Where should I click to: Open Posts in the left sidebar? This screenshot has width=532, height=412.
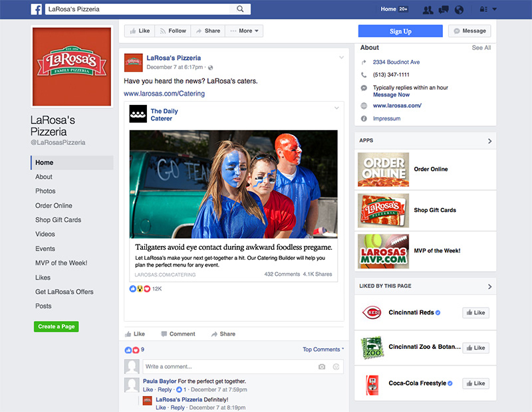[43, 306]
